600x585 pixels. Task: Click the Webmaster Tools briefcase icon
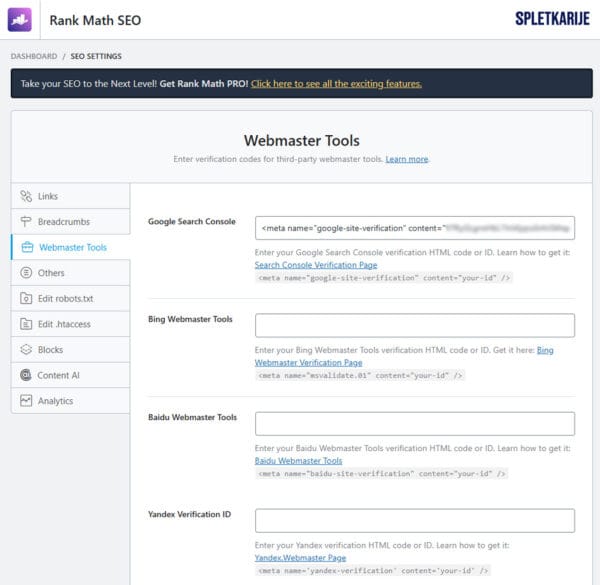tap(27, 247)
